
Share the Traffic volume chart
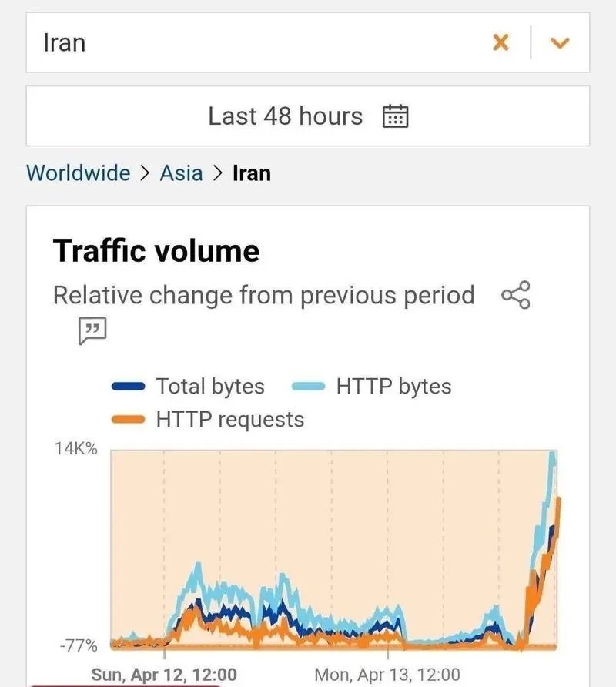coord(515,295)
